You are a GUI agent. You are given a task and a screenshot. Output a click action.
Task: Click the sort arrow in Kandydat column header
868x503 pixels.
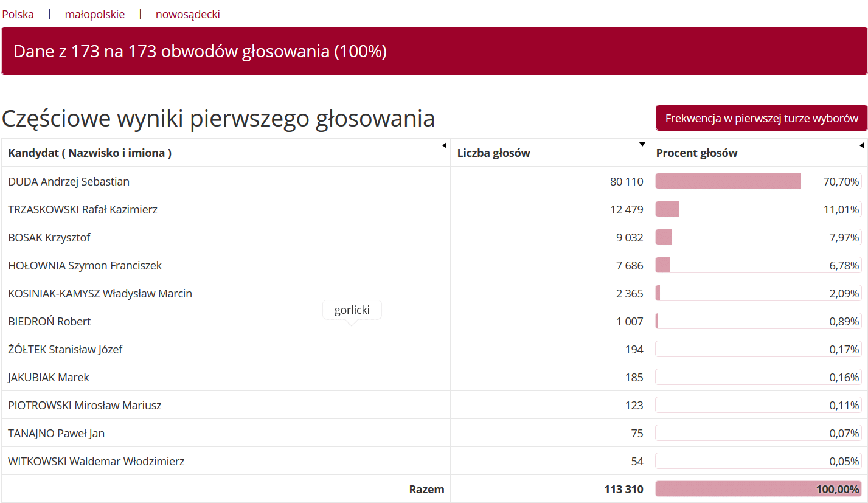tap(444, 145)
